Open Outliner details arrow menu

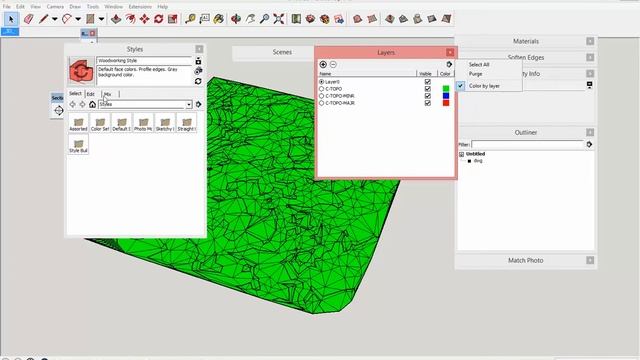(589, 144)
